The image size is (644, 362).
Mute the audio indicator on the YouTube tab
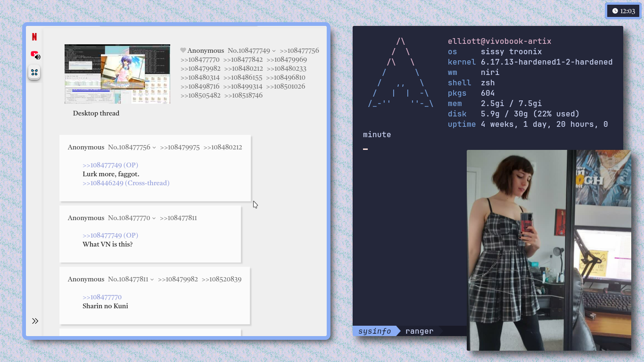pyautogui.click(x=38, y=57)
